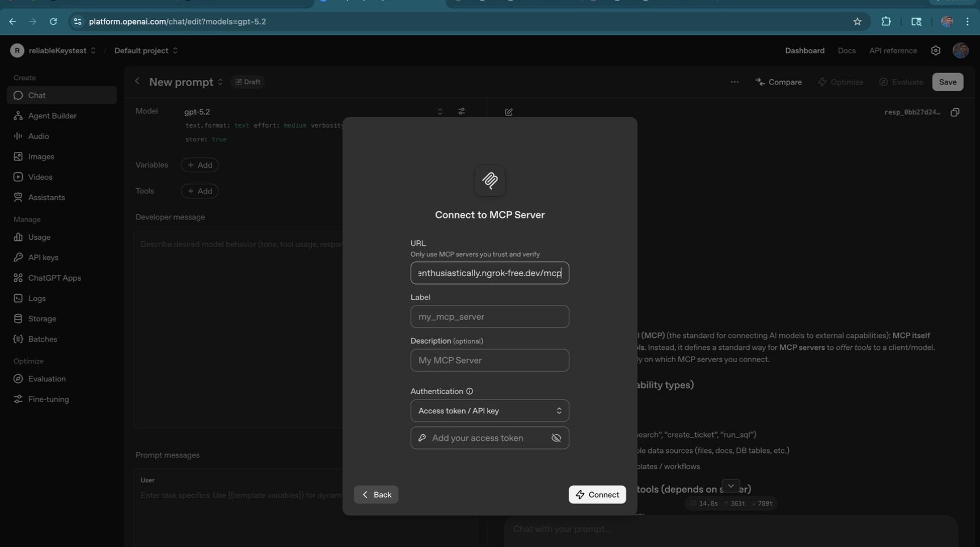Screen dimensions: 980x547
Task: Open the three-dot more options menu
Action: coord(734,82)
